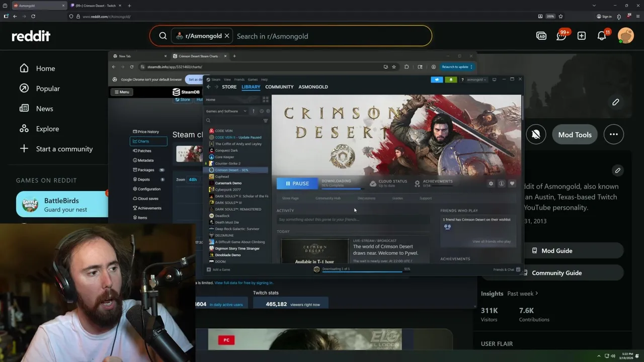
Task: Open the Reddit user avatar menu
Action: click(x=626, y=36)
